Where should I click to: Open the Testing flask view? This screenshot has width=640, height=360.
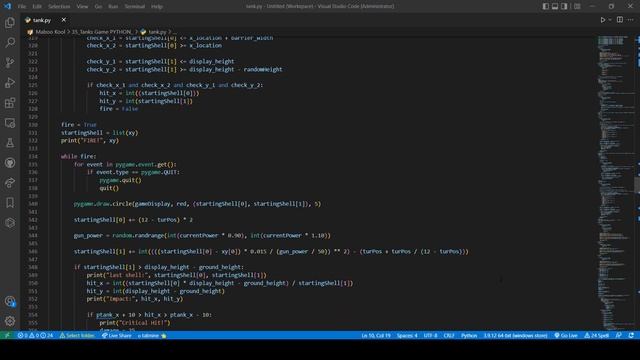point(10,143)
